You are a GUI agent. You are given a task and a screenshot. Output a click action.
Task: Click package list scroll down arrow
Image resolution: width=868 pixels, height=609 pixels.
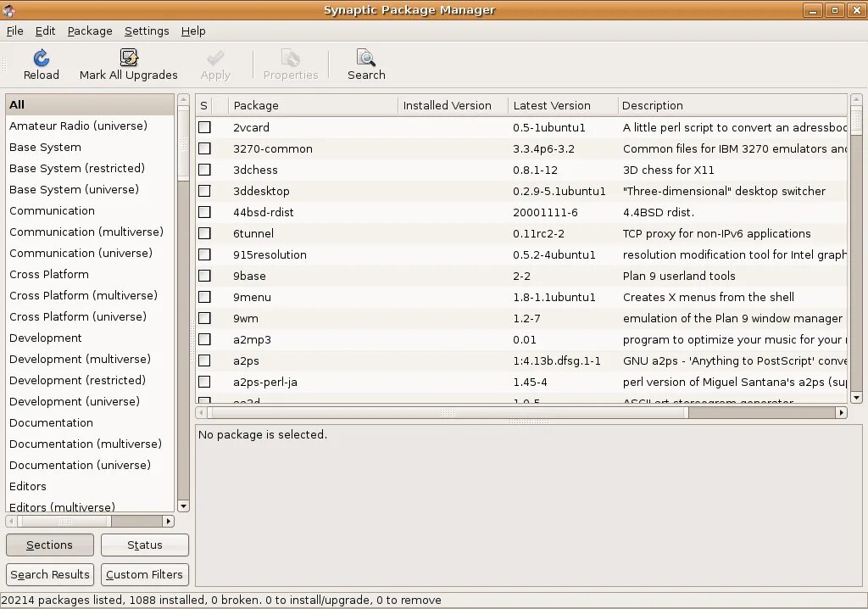[856, 397]
